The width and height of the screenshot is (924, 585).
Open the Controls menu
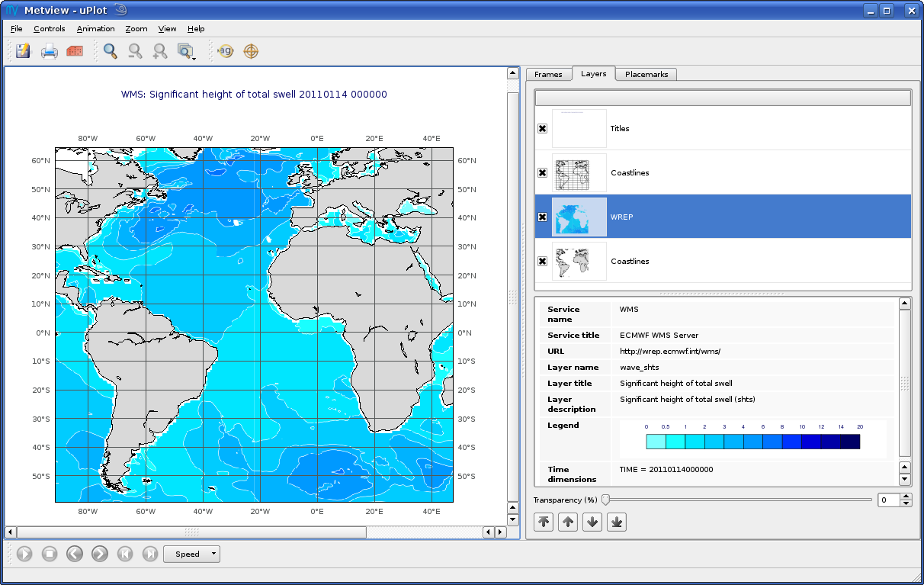click(x=50, y=29)
